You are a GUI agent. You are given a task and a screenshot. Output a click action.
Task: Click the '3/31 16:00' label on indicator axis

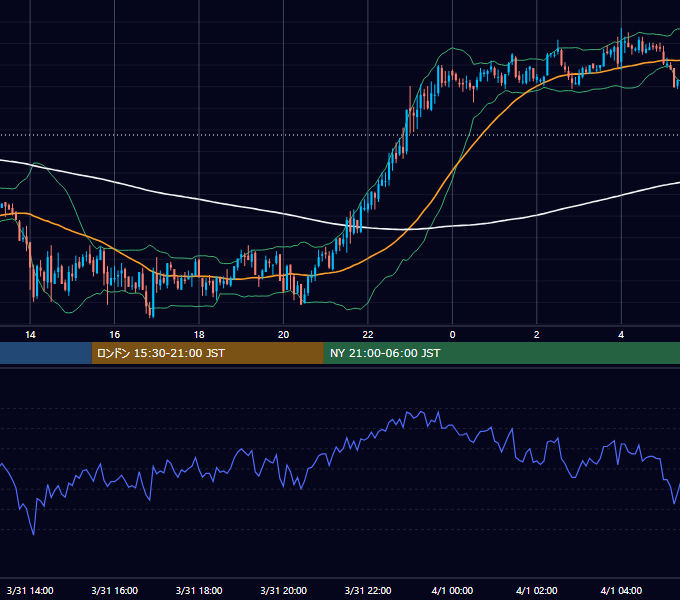pyautogui.click(x=114, y=590)
